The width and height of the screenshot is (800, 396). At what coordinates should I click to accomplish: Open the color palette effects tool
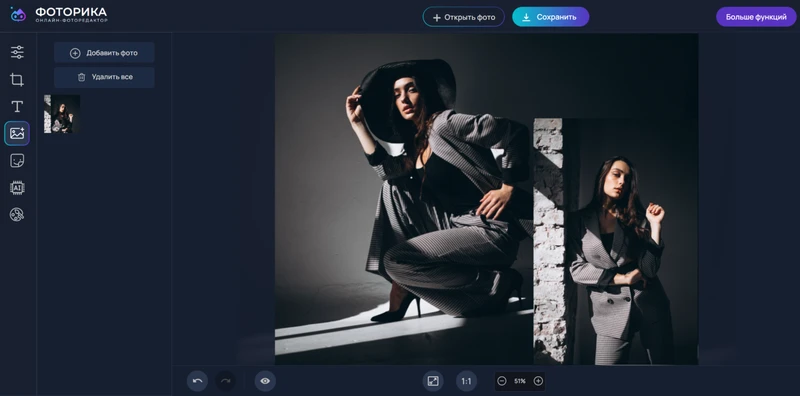(x=17, y=215)
